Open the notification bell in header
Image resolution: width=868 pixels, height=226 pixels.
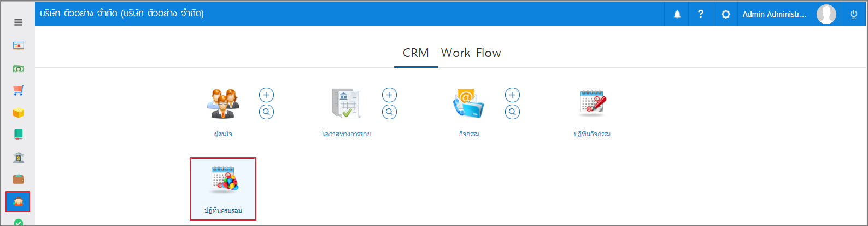tap(677, 14)
